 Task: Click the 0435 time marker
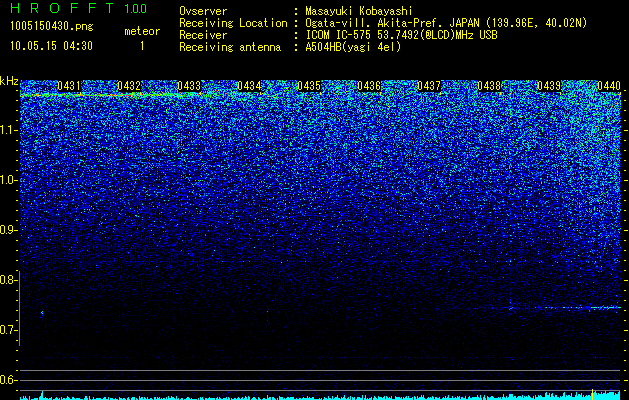309,86
